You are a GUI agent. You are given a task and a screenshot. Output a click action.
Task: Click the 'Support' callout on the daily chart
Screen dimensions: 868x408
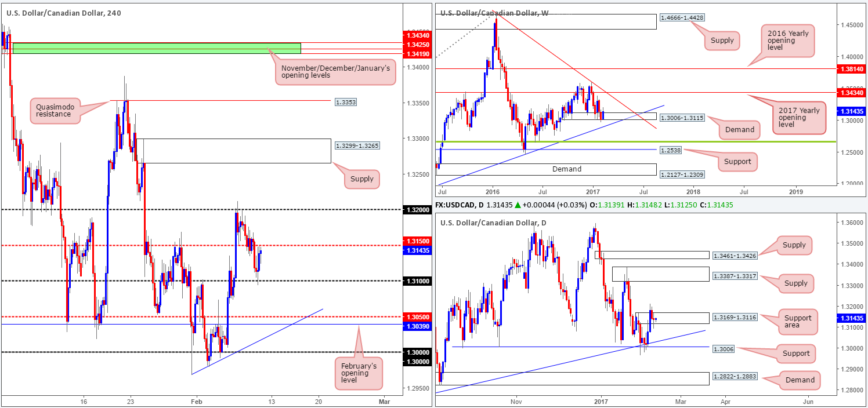point(795,353)
